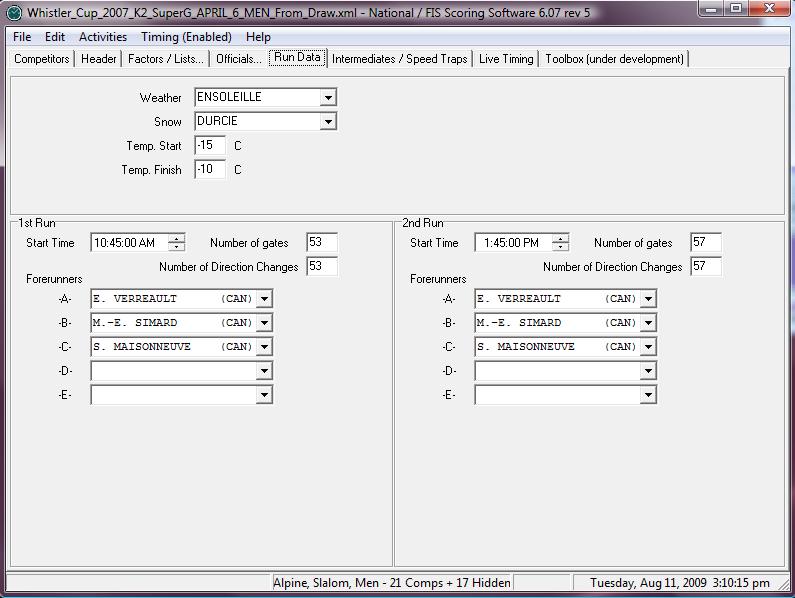This screenshot has width=795, height=598.
Task: Open the Intermediates / Speed Traps tab
Action: (x=400, y=59)
